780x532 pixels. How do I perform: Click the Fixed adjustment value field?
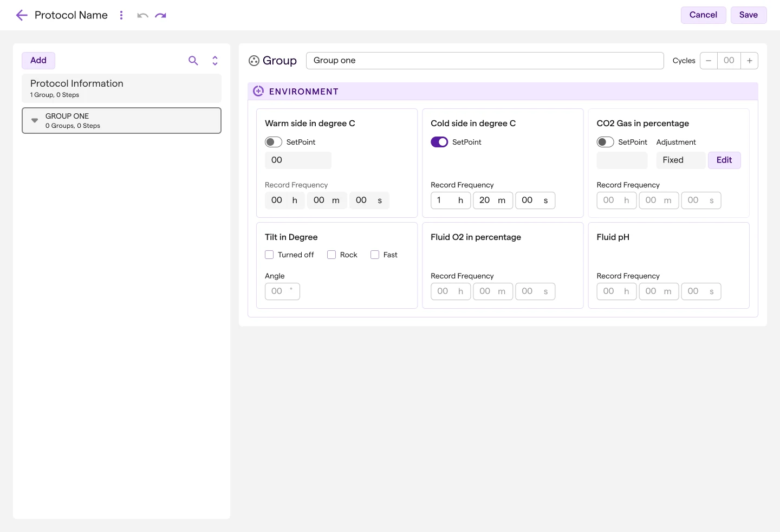pos(681,160)
